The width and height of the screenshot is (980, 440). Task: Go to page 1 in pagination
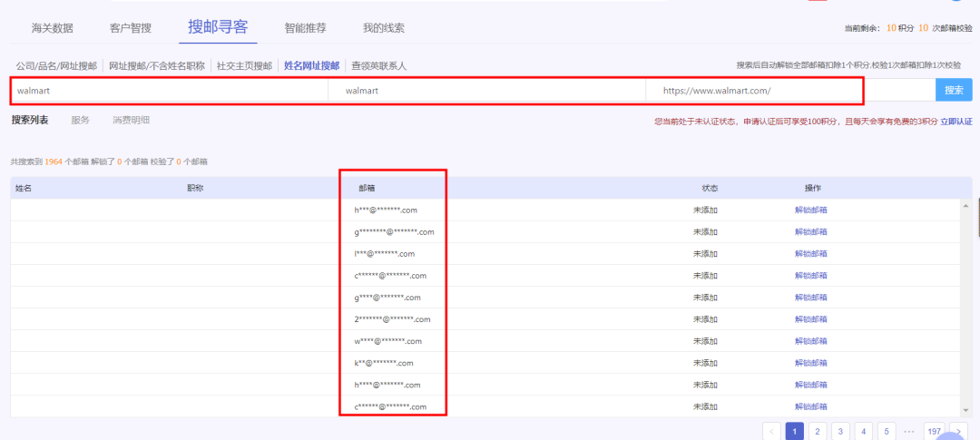click(x=794, y=431)
